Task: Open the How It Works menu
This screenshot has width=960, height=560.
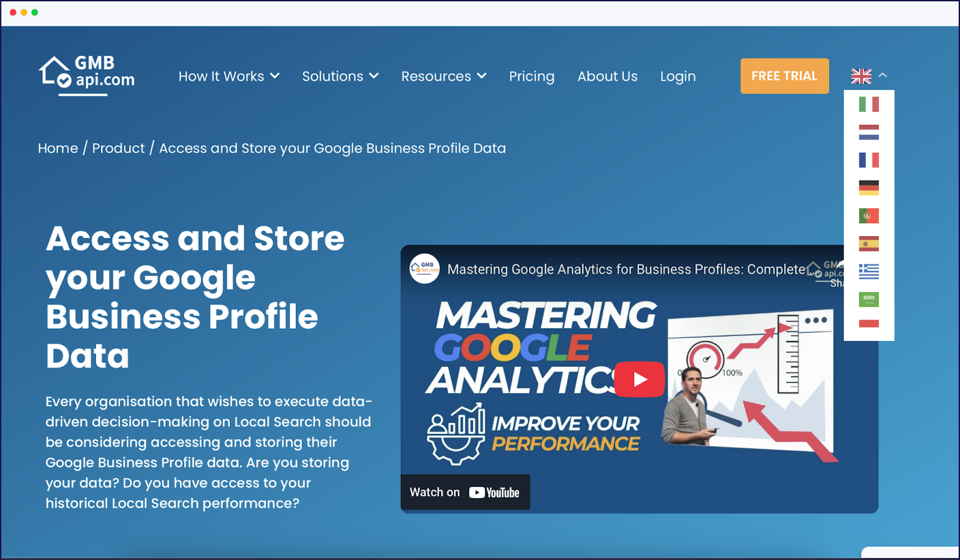Action: coord(229,76)
